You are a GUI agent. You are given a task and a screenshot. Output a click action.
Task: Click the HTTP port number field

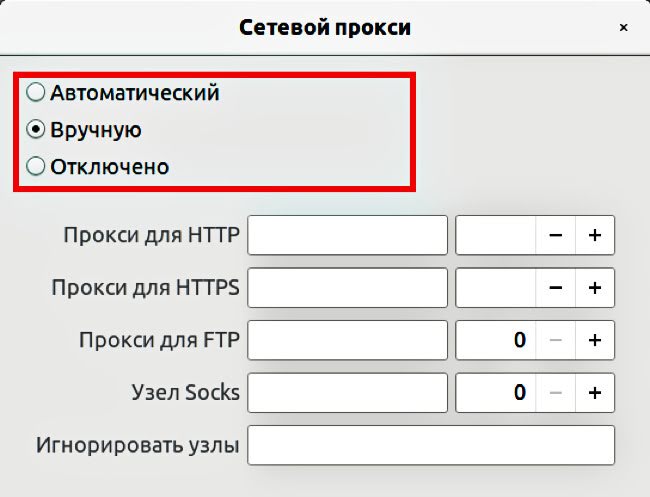coord(495,235)
